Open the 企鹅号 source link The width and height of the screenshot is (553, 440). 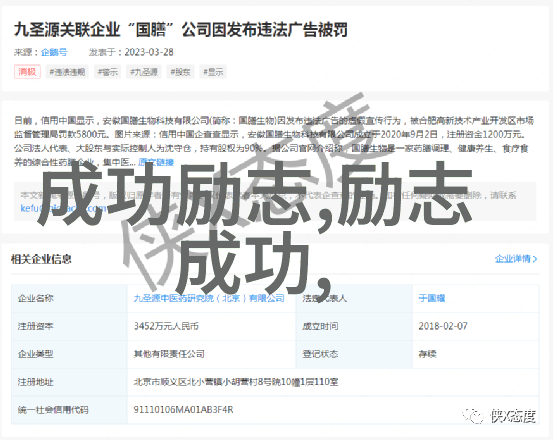click(54, 52)
